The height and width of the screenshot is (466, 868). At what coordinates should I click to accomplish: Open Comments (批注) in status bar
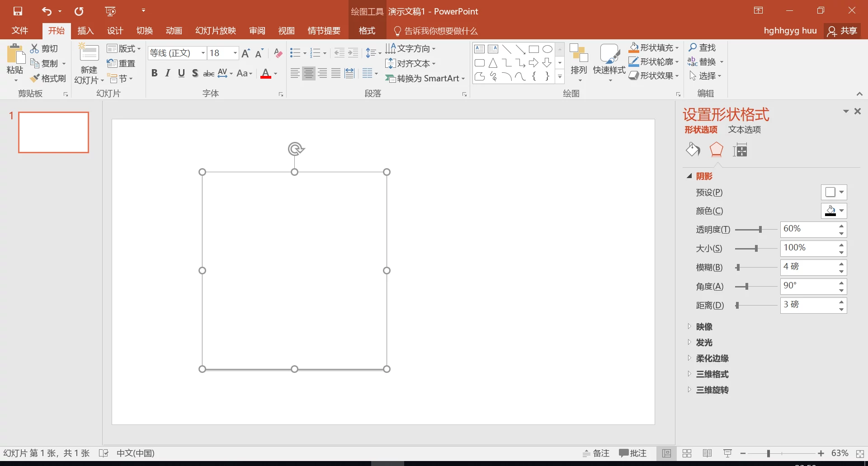point(633,453)
